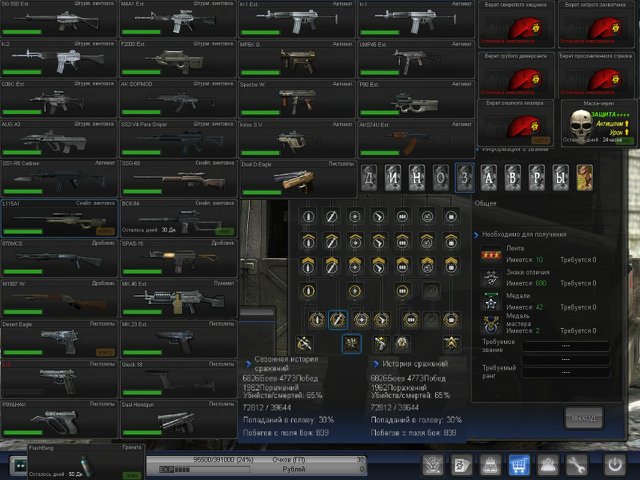The height and width of the screenshot is (480, 640).
Task: Open the community people icon
Action: pos(548,465)
